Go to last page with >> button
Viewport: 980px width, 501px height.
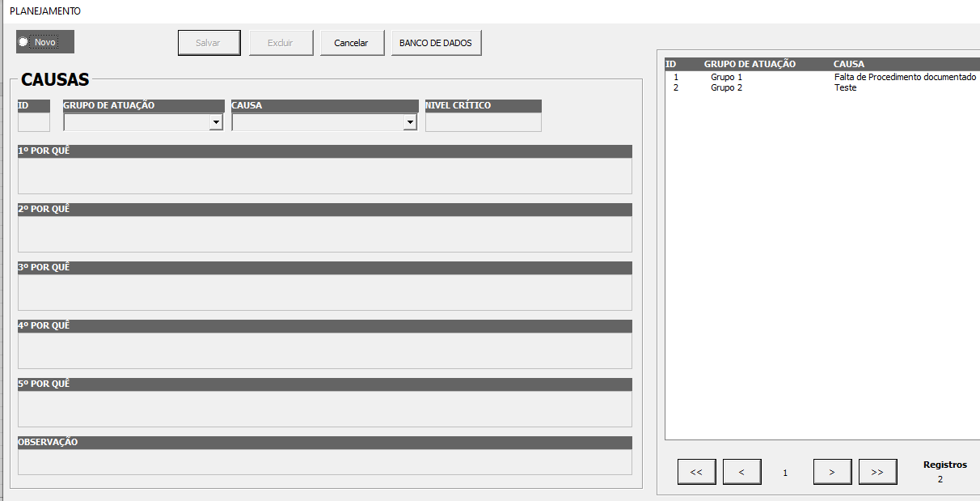coord(878,472)
